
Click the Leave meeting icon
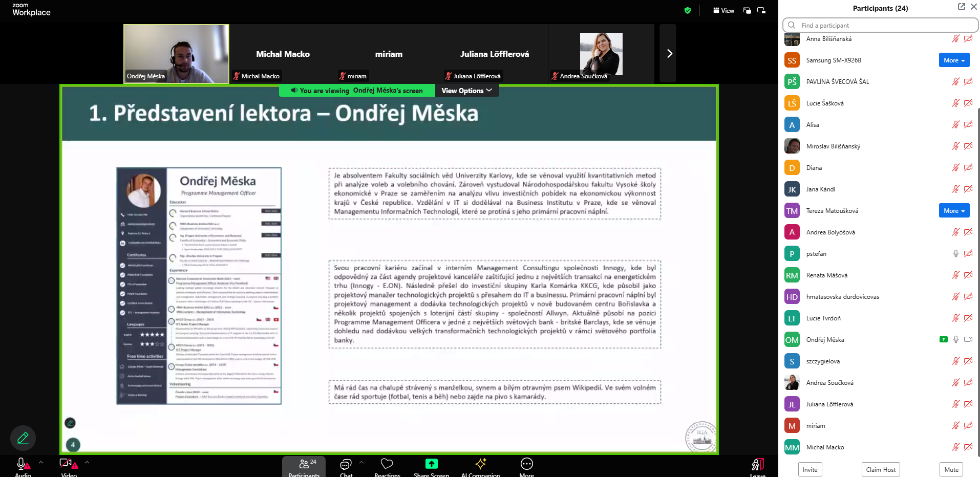(757, 465)
